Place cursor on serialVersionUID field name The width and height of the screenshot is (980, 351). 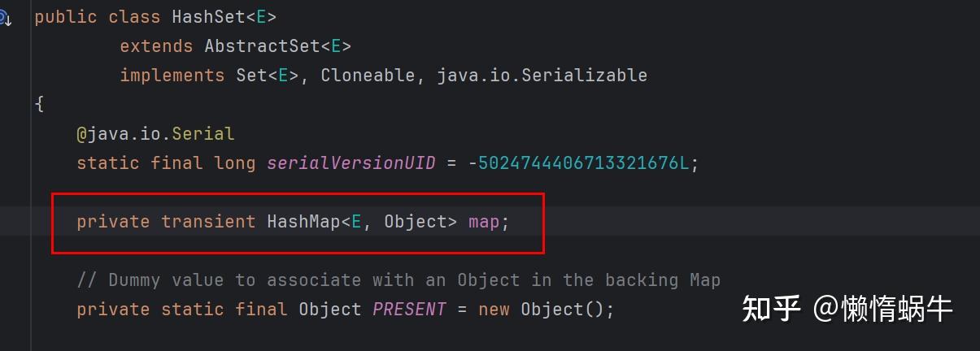351,163
